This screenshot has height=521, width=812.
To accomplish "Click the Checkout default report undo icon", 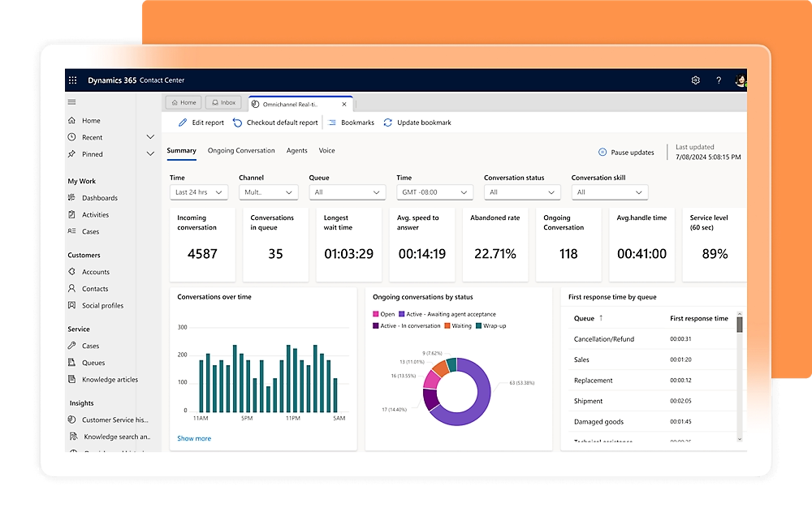I will point(237,123).
